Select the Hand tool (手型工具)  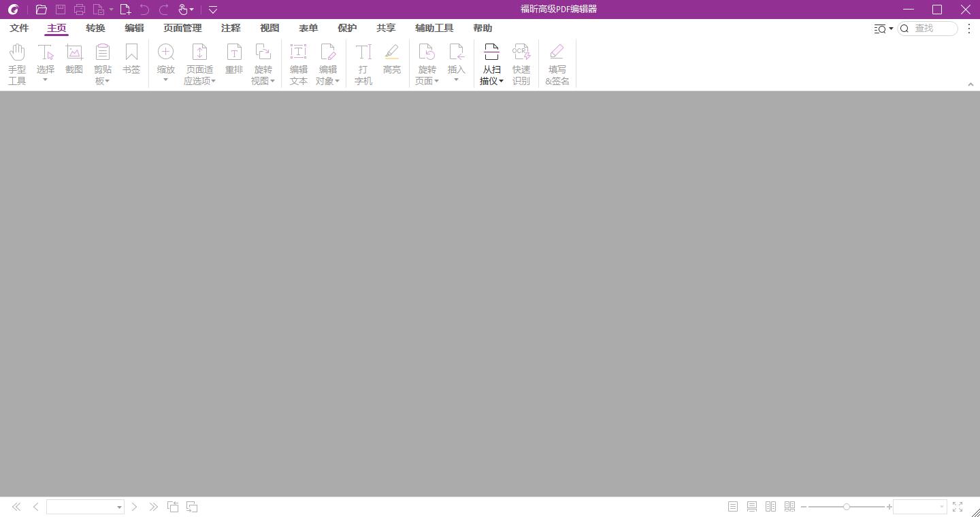(x=17, y=63)
